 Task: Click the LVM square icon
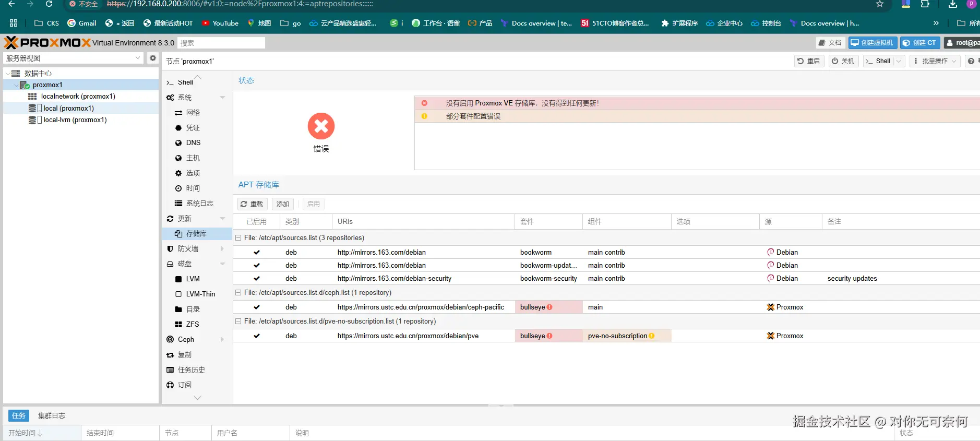click(x=178, y=279)
